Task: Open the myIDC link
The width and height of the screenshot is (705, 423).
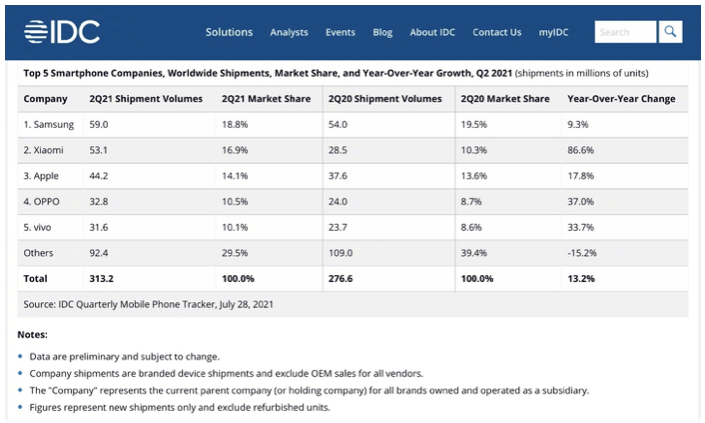Action: pyautogui.click(x=553, y=32)
